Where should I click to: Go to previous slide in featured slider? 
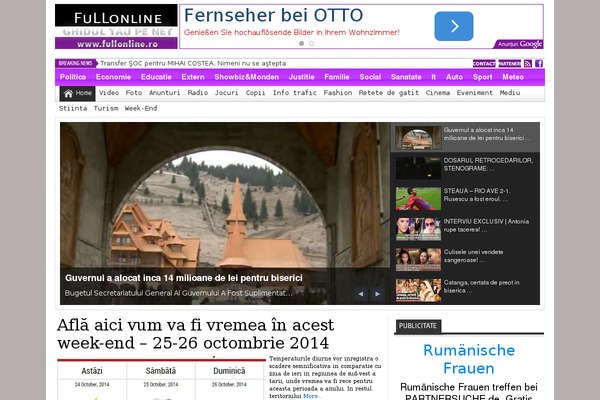click(x=360, y=294)
